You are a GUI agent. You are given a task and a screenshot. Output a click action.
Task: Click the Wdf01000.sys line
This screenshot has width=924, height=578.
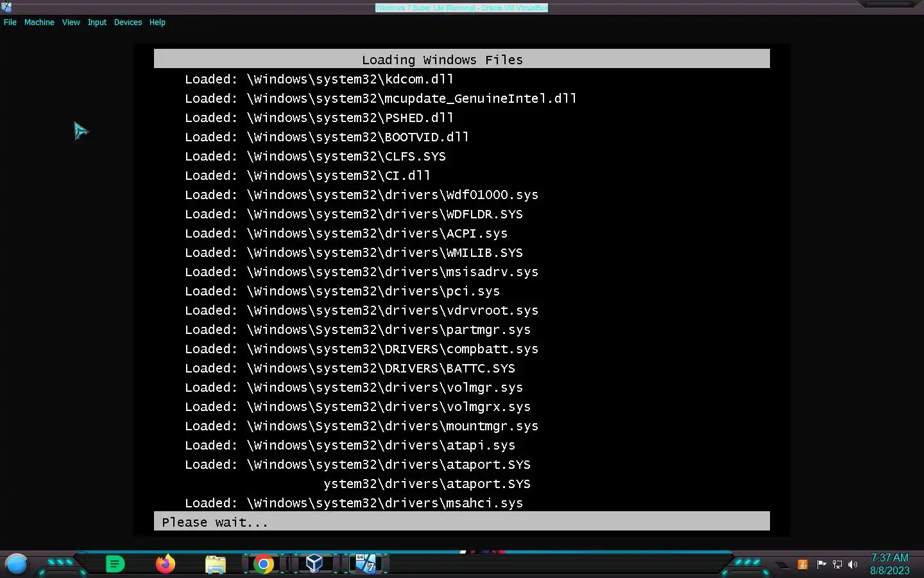tap(361, 195)
